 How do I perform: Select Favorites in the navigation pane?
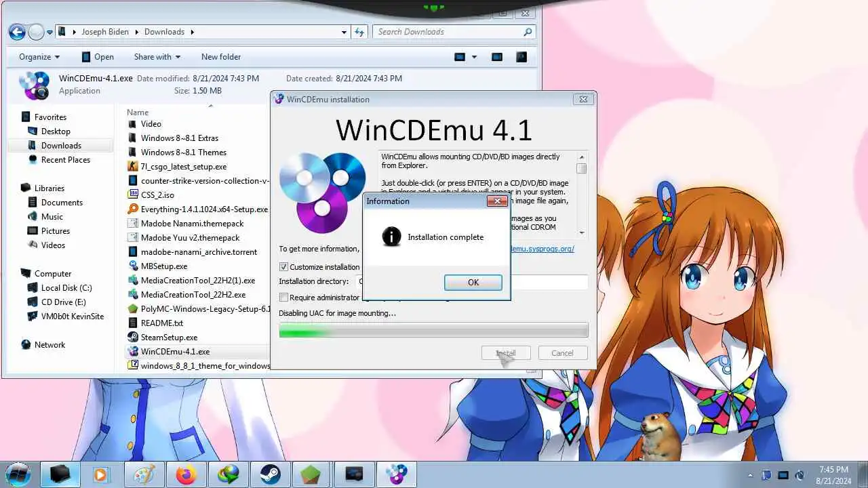pos(50,117)
